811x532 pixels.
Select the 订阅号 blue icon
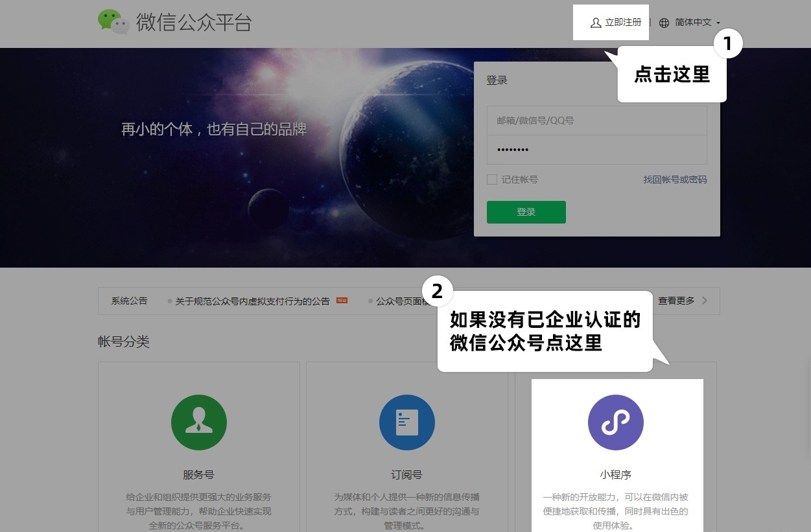click(407, 422)
